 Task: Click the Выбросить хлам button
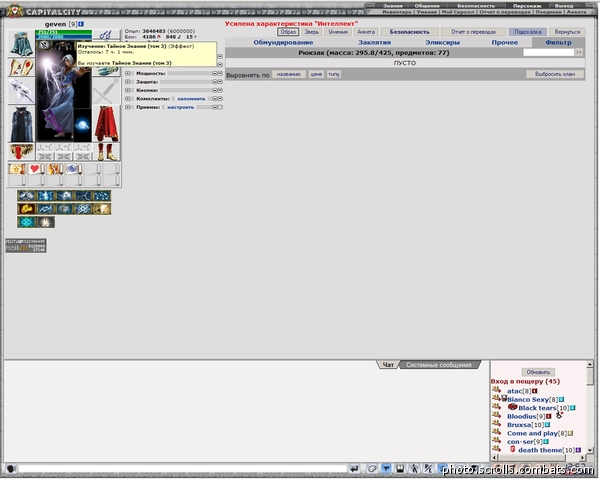pyautogui.click(x=555, y=74)
